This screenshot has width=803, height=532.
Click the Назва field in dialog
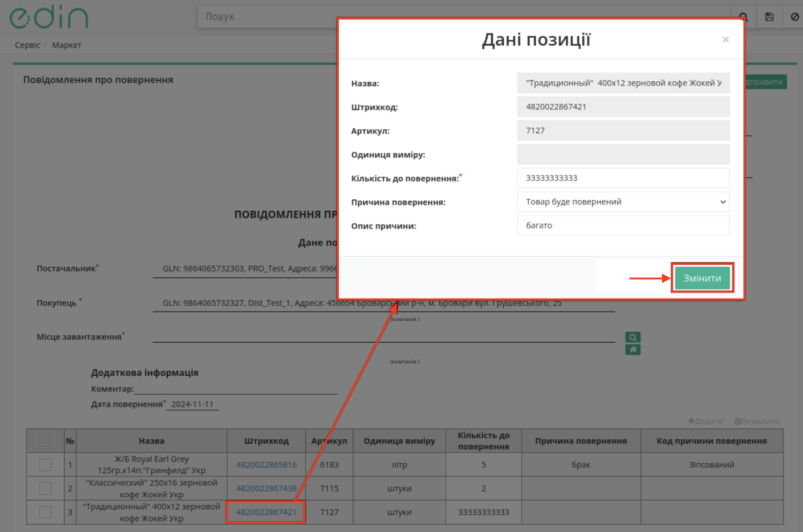[623, 83]
